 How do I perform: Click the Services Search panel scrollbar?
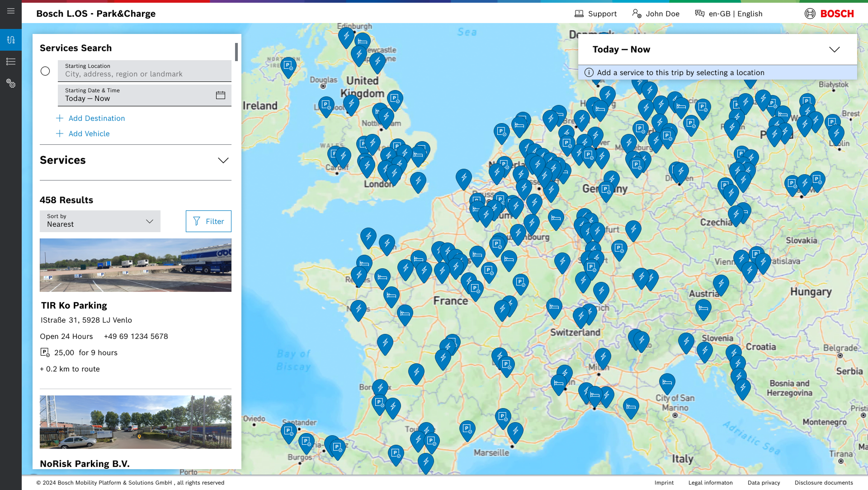(236, 52)
